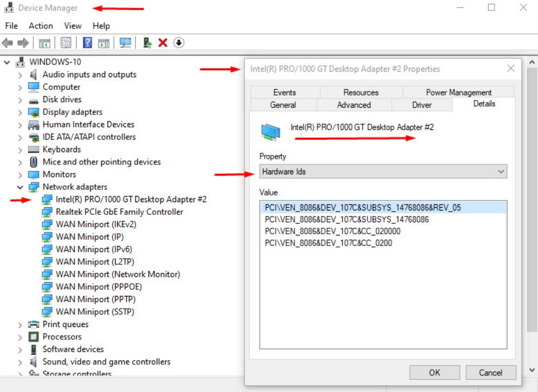Switch to the Power Management tab

click(x=459, y=93)
